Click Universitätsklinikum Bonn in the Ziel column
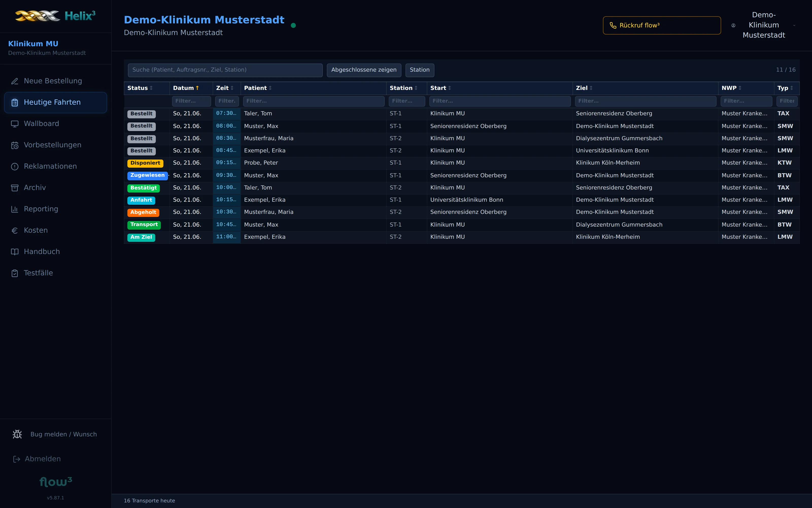 pos(612,151)
